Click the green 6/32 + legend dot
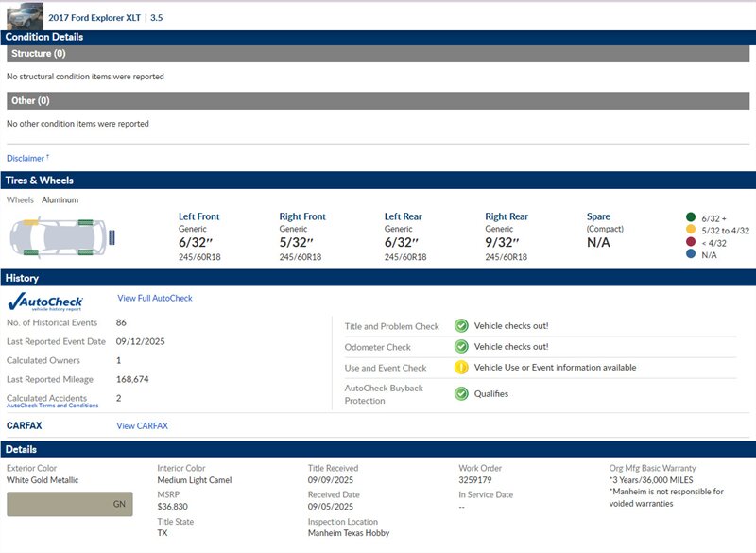Screen dimensions: 756x553 [x=691, y=217]
